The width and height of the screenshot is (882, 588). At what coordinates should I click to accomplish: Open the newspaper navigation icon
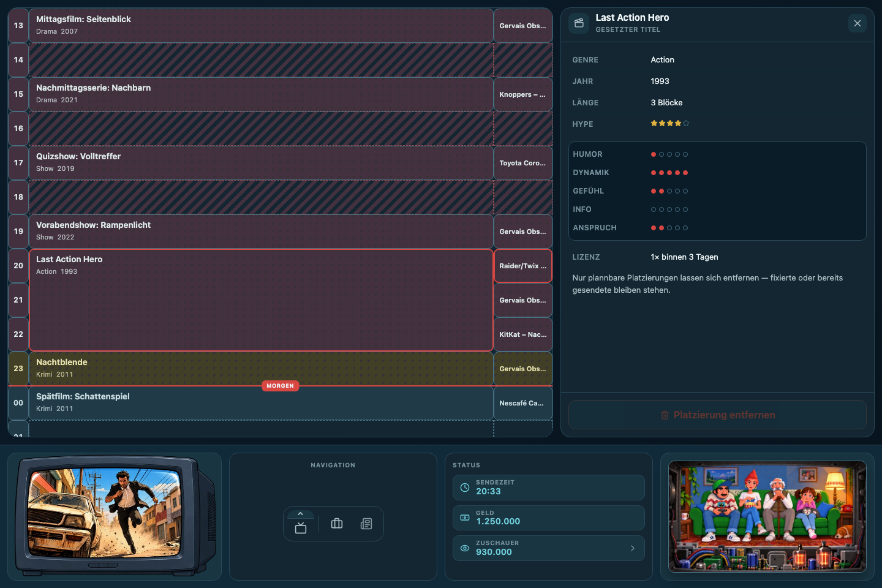pyautogui.click(x=366, y=524)
